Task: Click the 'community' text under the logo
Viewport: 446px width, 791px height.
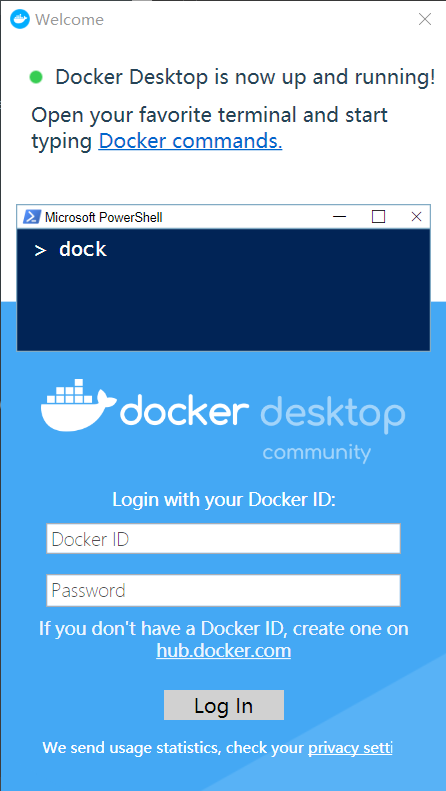Action: [x=316, y=452]
